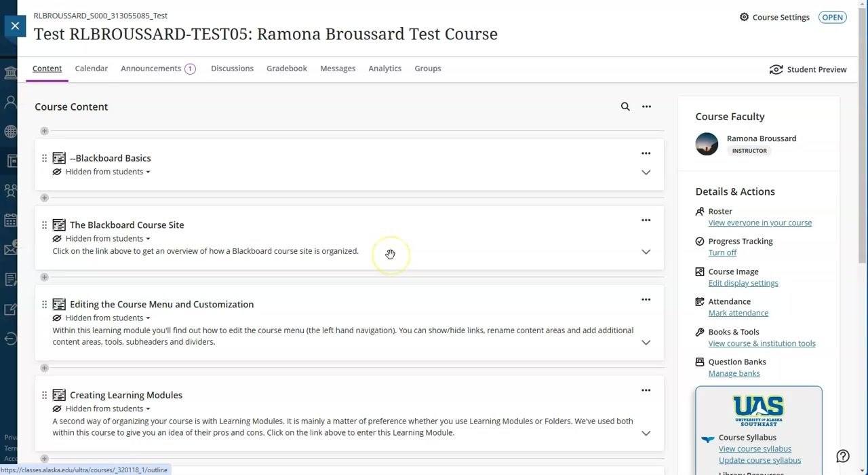Screen dimensions: 868x475
Task: Click the Question Banks icon
Action: click(700, 362)
